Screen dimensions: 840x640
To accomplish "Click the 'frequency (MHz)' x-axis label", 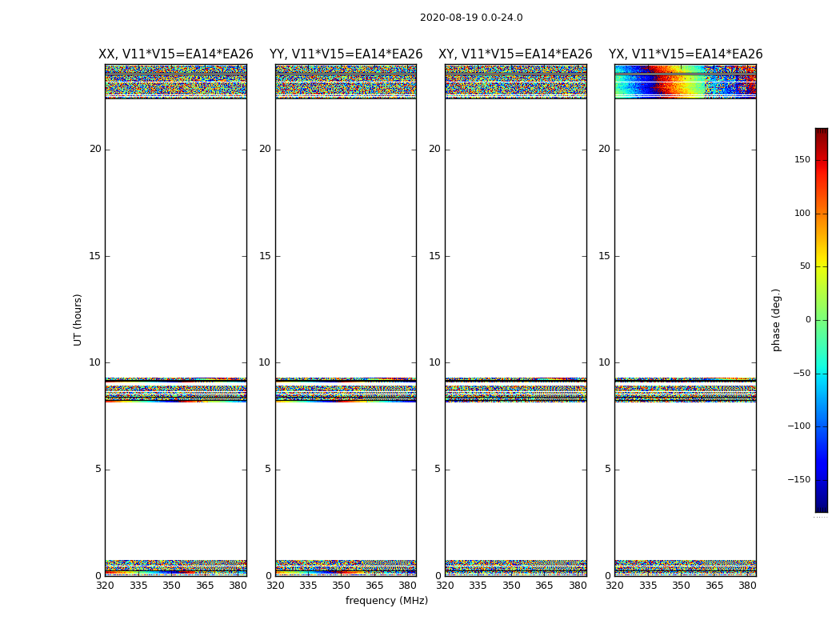I will pyautogui.click(x=386, y=600).
